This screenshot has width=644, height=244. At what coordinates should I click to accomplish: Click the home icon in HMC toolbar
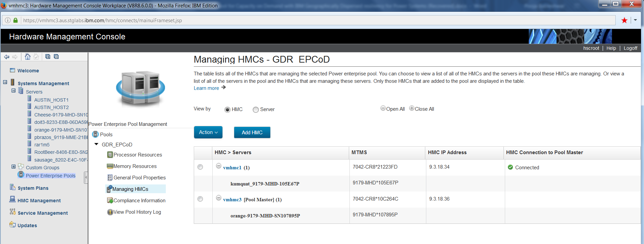[28, 57]
